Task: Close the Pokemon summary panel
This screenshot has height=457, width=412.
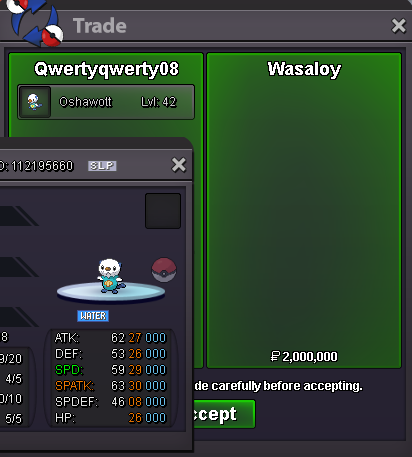Action: 179,165
